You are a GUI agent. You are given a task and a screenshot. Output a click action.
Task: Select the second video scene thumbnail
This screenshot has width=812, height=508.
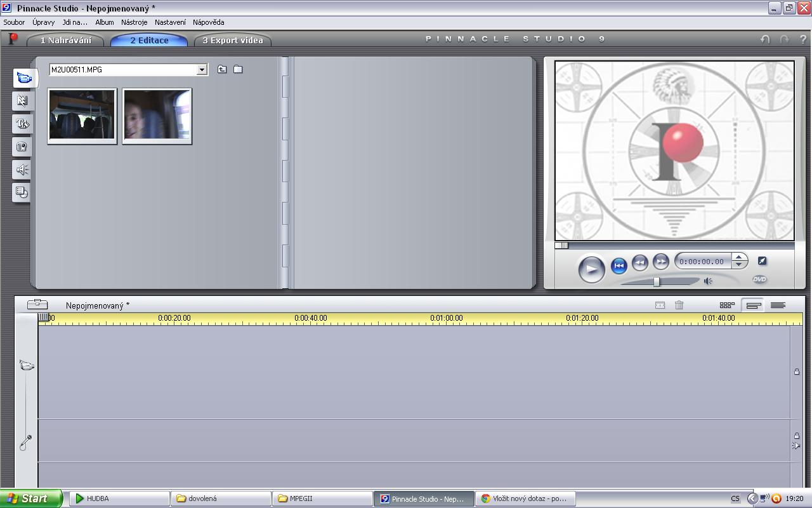pos(157,115)
